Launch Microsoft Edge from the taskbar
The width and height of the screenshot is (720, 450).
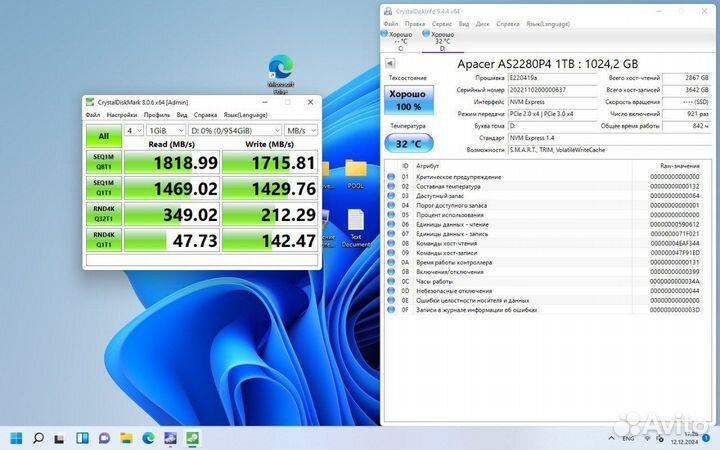tap(148, 438)
